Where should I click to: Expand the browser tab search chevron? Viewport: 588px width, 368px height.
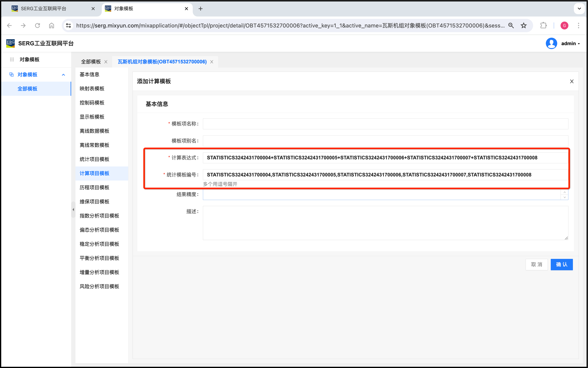pyautogui.click(x=579, y=9)
